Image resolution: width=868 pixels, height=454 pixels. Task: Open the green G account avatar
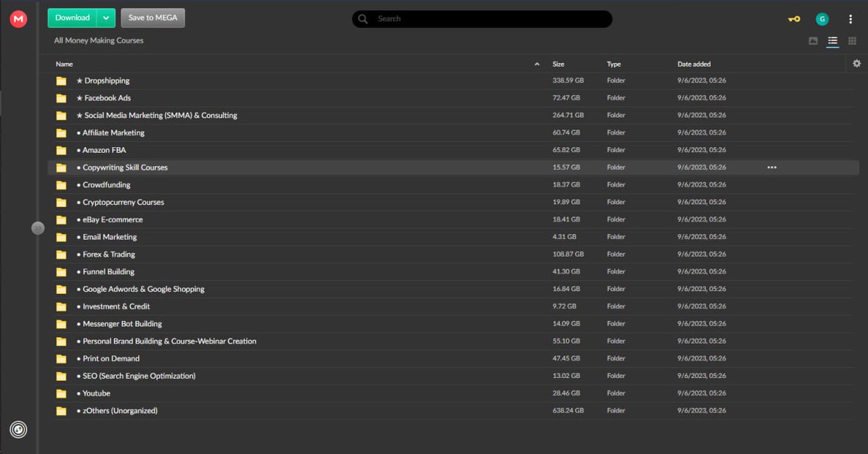coord(822,19)
